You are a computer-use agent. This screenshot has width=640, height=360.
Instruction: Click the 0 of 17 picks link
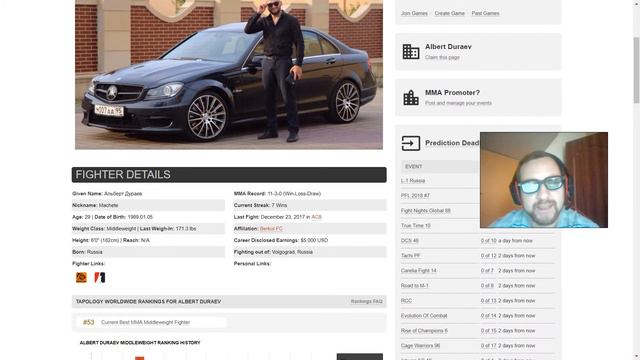pyautogui.click(x=489, y=346)
